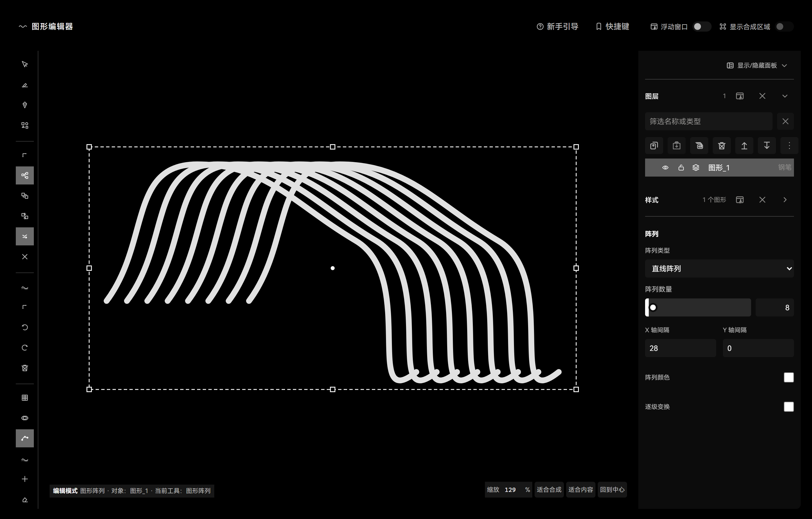
Task: Click the X 轴间隔 field showing 28
Action: tap(680, 348)
